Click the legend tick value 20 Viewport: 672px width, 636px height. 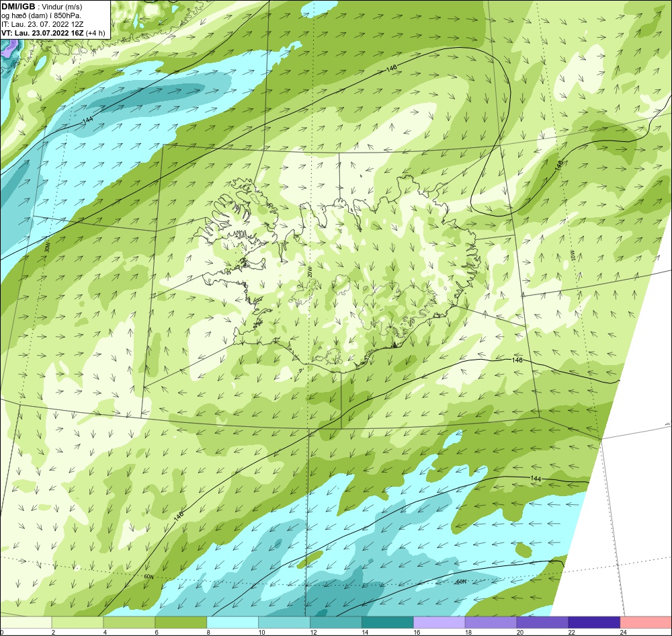click(x=520, y=632)
